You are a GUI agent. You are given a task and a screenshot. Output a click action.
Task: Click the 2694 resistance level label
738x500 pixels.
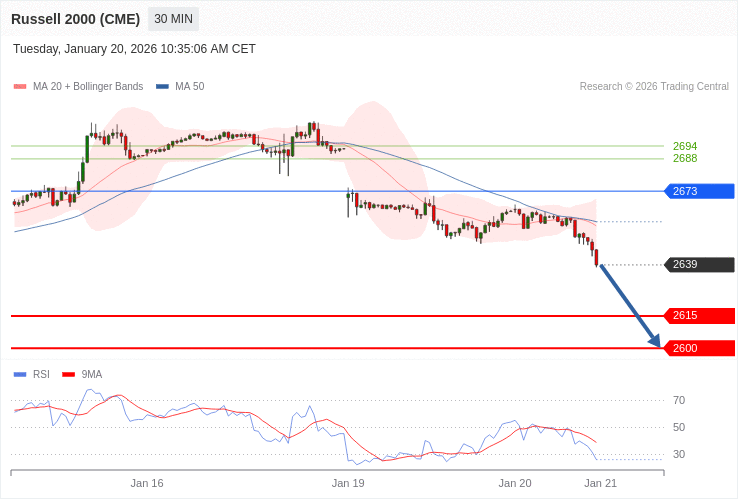685,146
